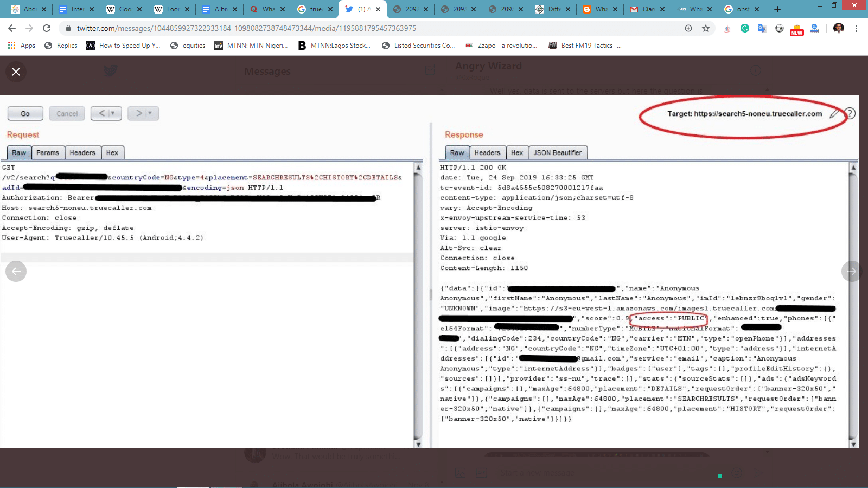Screen dimensions: 868x488
Task: Open the Google Translate extension icon
Action: (762, 28)
